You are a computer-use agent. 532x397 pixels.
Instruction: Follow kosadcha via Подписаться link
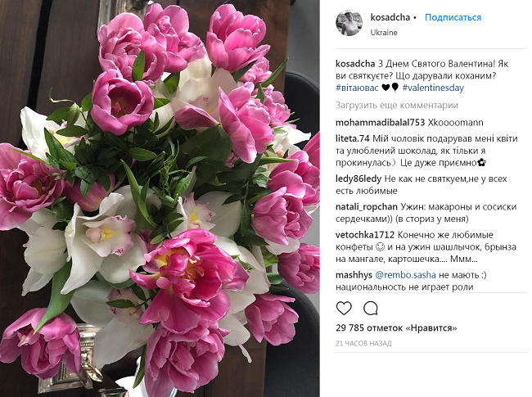click(x=453, y=17)
